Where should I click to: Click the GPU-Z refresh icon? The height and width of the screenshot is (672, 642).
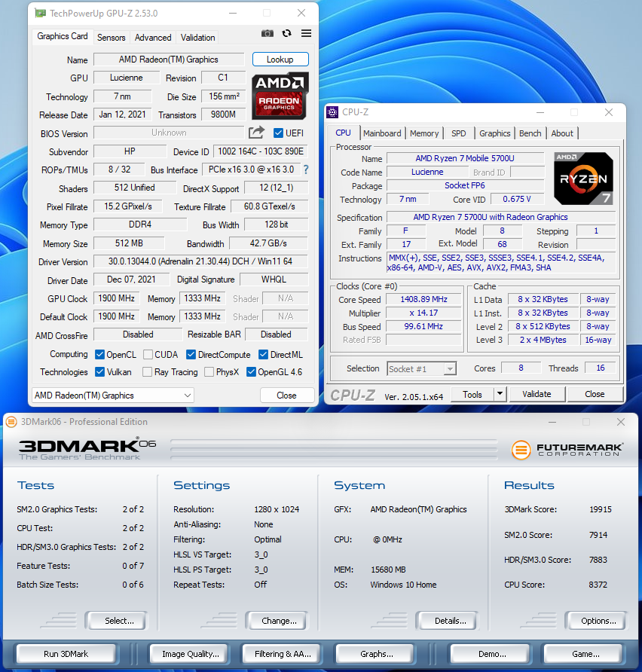pos(286,33)
